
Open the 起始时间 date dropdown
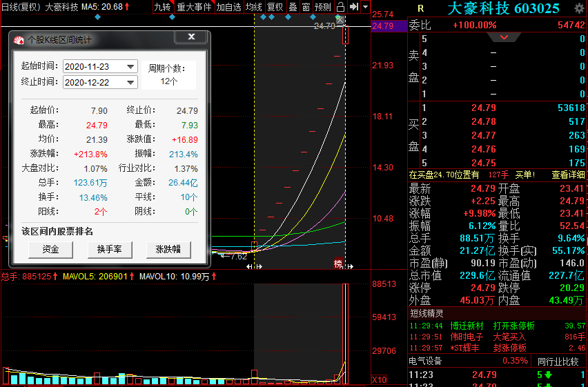(130, 67)
